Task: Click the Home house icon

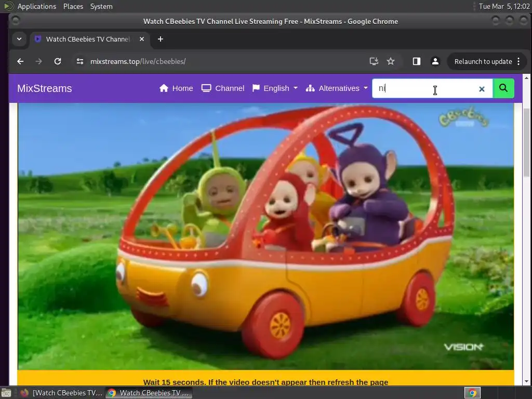Action: 164,88
